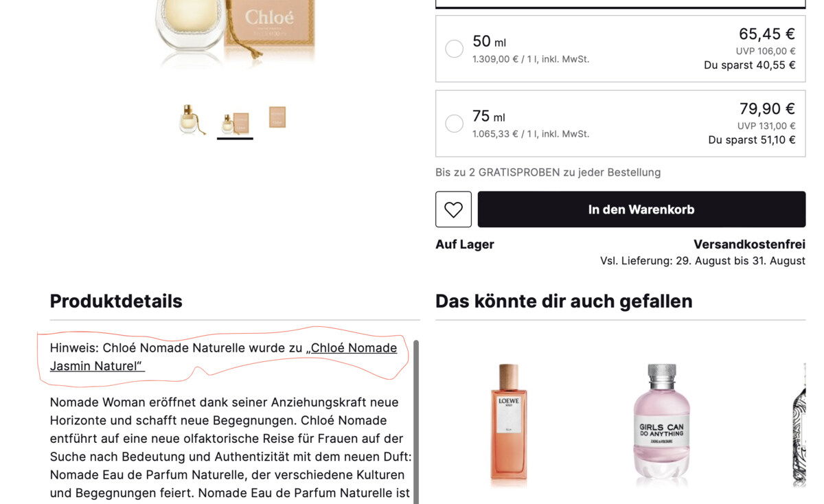Viewport: 824px width, 504px height.
Task: Open the Chloé Nomade Jasmin Naturel link
Action: tap(224, 357)
